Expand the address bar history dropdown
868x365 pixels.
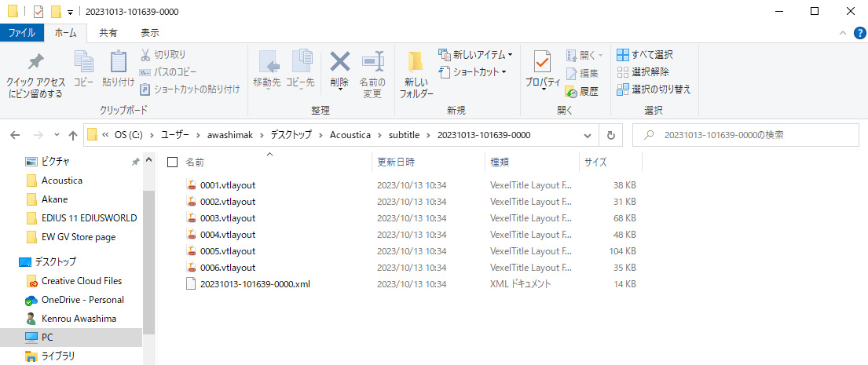[x=588, y=135]
